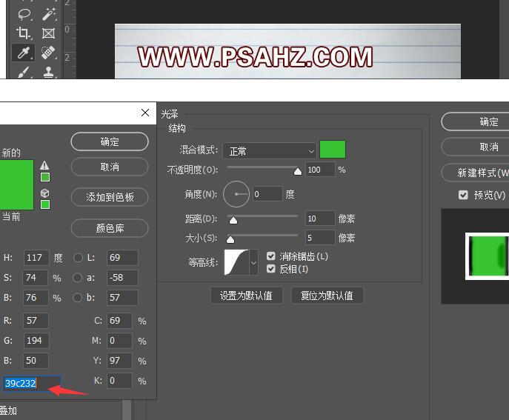Select the Lasso tool
Image resolution: width=509 pixels, height=420 pixels.
(x=24, y=14)
